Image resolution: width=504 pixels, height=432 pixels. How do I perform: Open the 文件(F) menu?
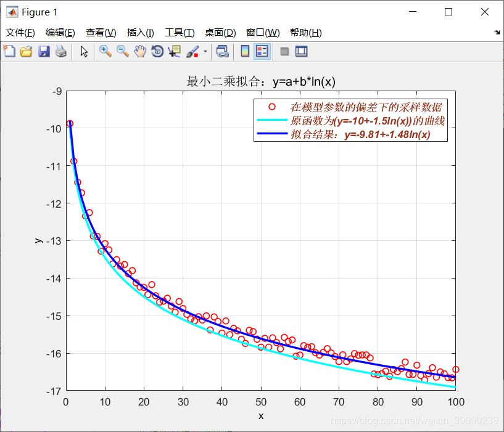coord(20,33)
